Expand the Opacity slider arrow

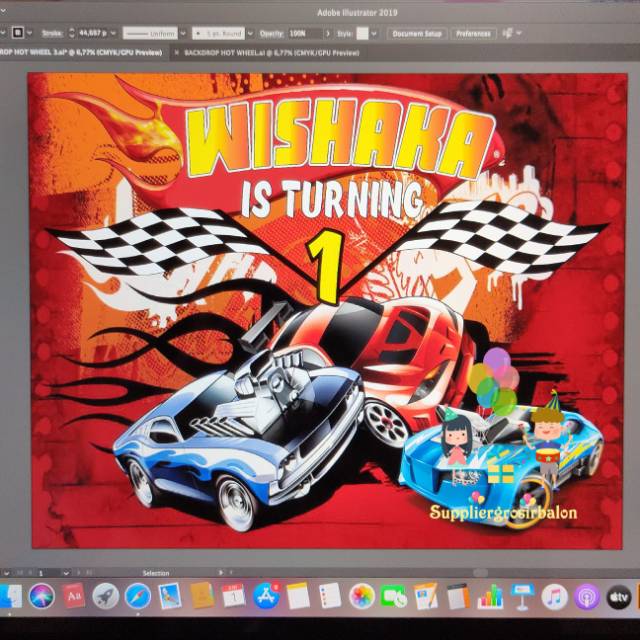(327, 33)
